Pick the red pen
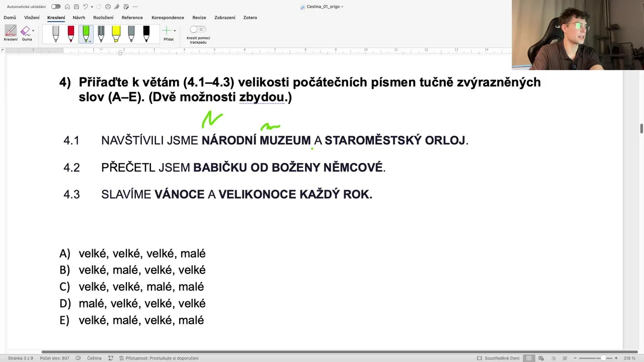Image resolution: width=644 pixels, height=362 pixels. click(x=71, y=34)
